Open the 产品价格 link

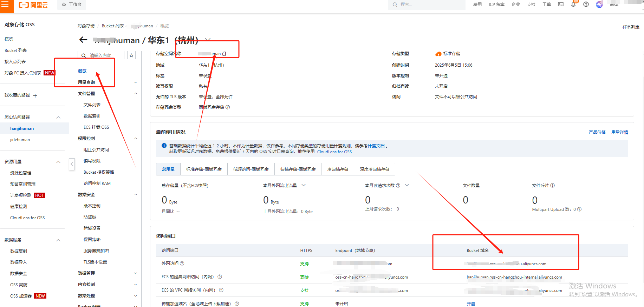(x=597, y=132)
